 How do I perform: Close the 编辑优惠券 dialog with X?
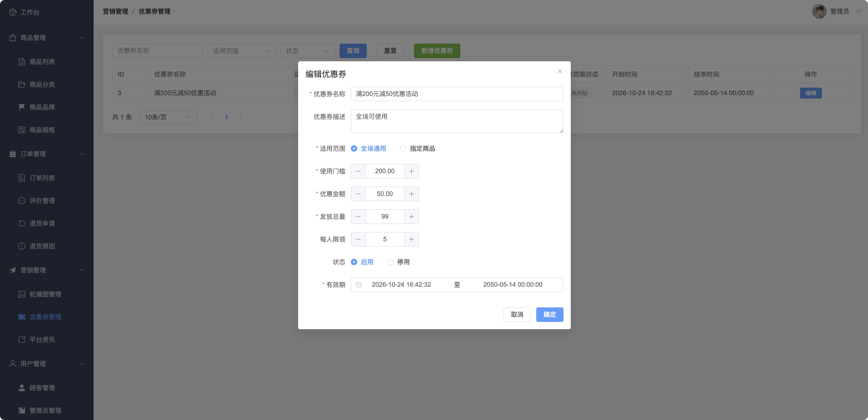tap(560, 71)
